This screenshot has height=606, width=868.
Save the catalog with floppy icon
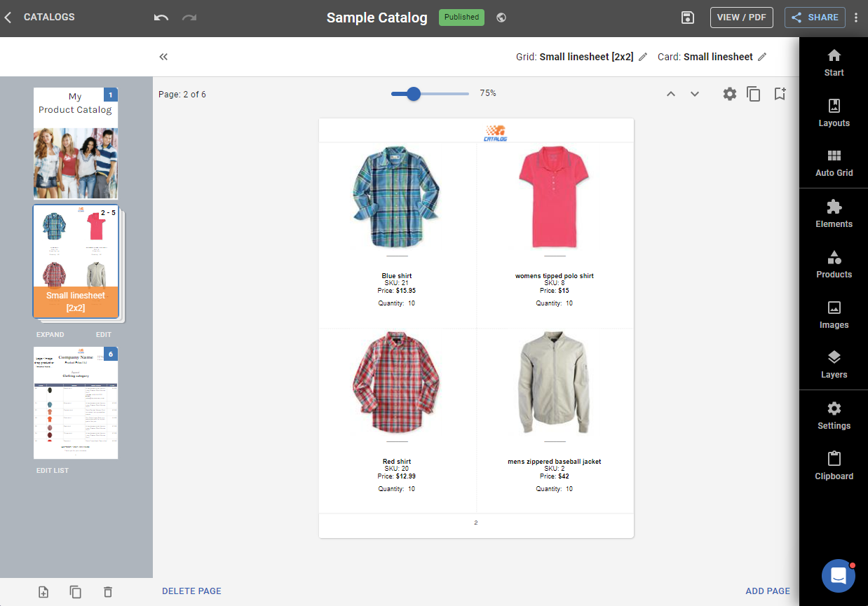(x=688, y=18)
